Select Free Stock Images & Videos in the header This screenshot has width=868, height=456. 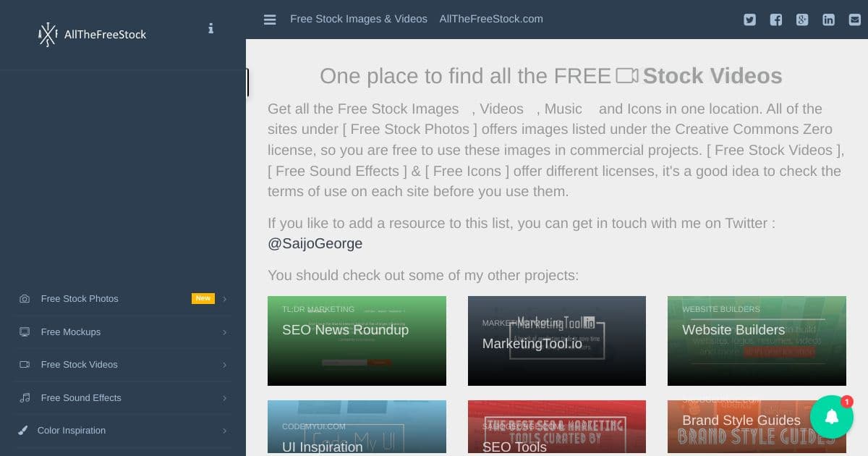(x=359, y=19)
